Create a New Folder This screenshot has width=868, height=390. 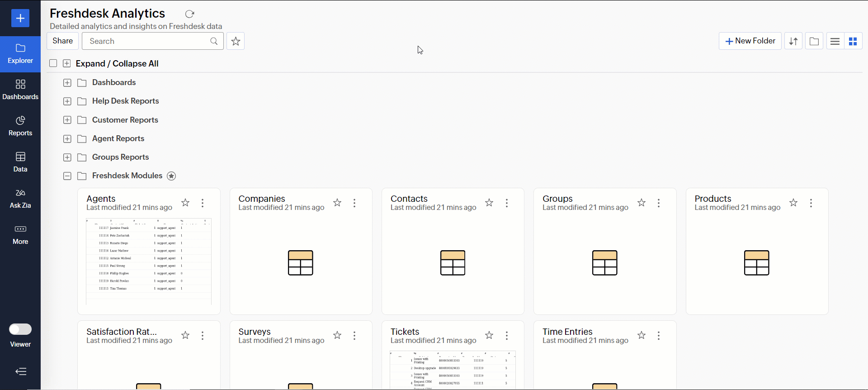coord(750,41)
